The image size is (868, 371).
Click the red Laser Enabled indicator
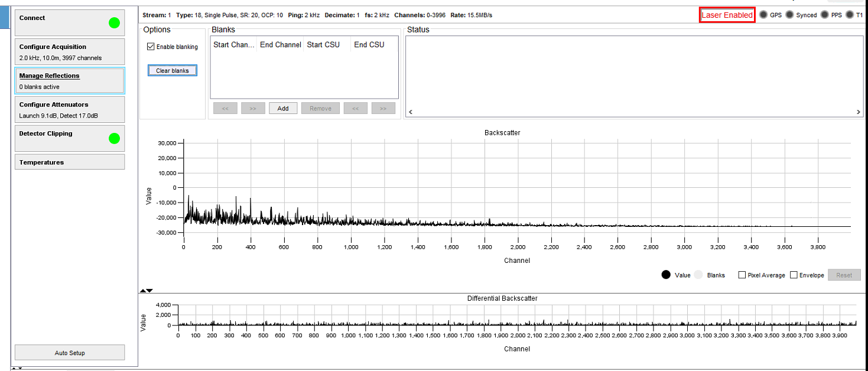[x=727, y=15]
